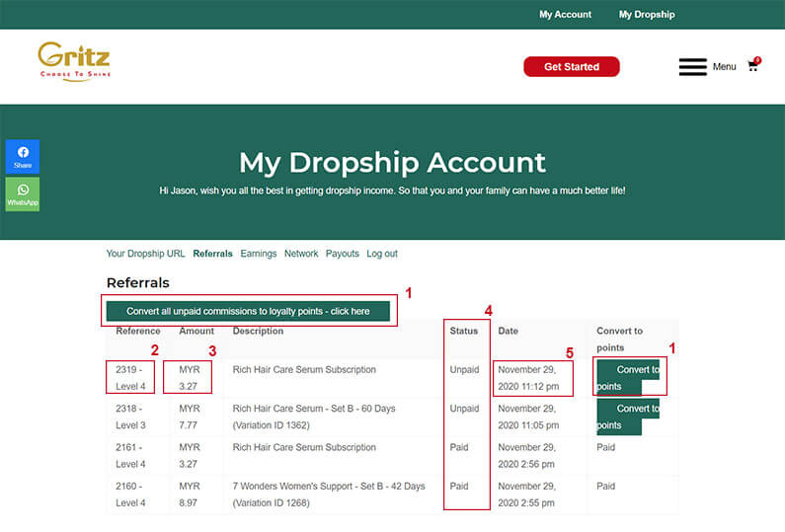Click amount MYR 3.27 in row 2319
This screenshot has width=785, height=532.
coord(190,378)
